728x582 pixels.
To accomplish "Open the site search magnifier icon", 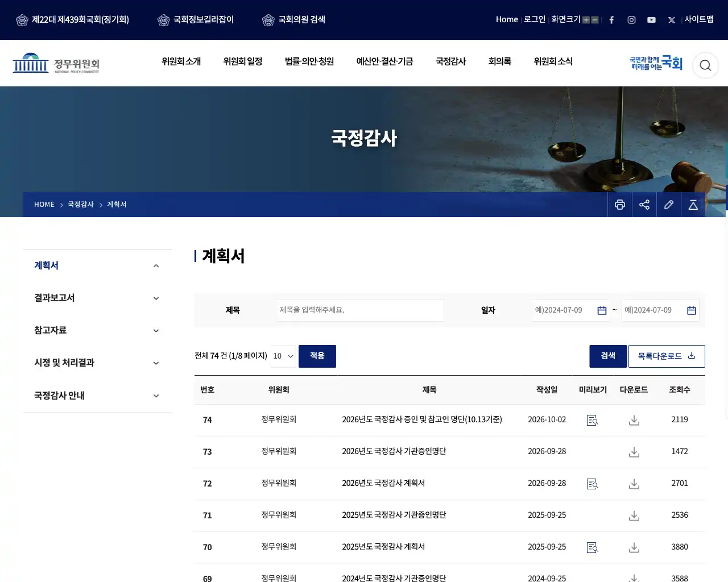I will (x=705, y=65).
